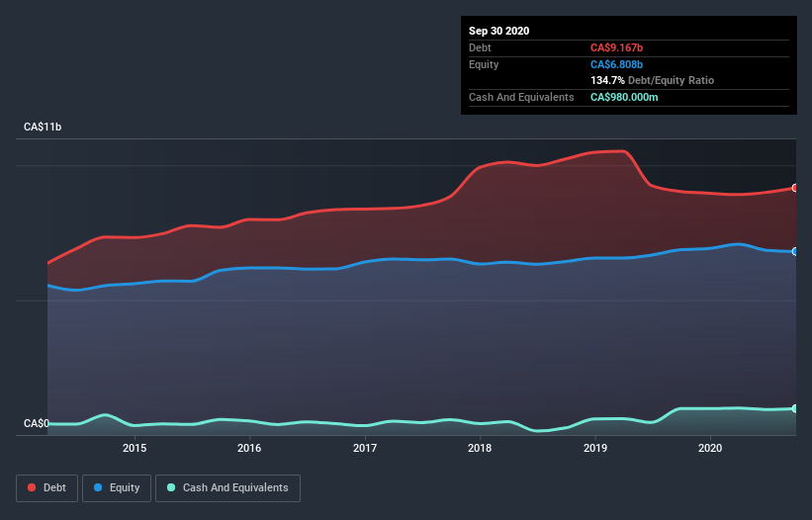Select the 2019 x-axis label

point(595,448)
